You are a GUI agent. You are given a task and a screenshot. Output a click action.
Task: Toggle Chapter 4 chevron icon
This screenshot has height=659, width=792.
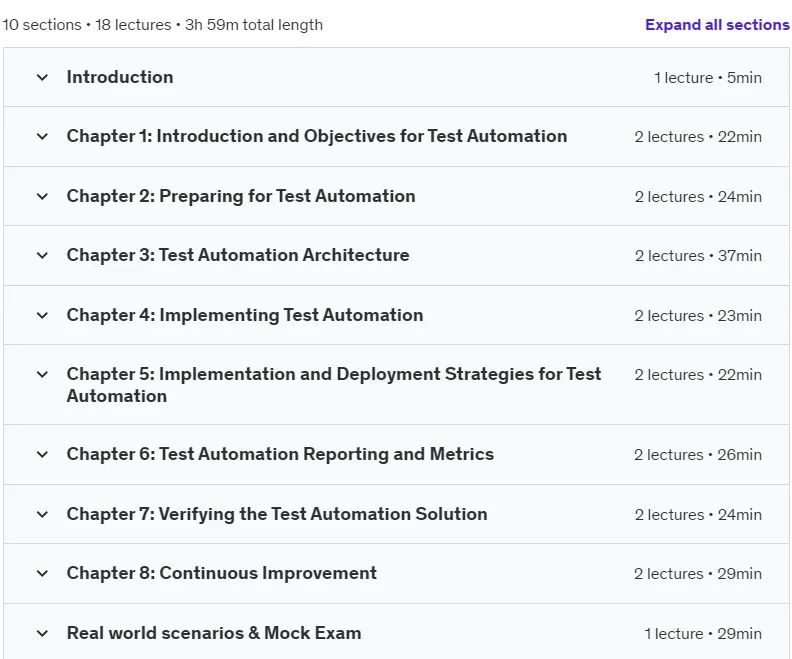pyautogui.click(x=42, y=316)
